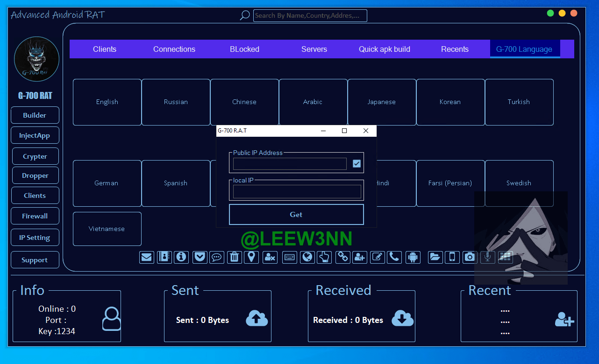This screenshot has height=364, width=599.
Task: Click the keyboard icon in toolbar
Action: (290, 257)
